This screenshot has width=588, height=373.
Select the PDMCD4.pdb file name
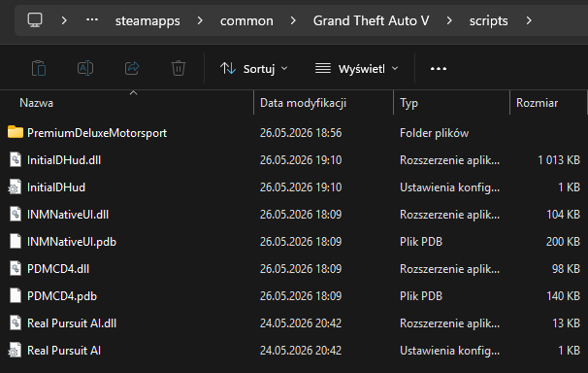[62, 296]
